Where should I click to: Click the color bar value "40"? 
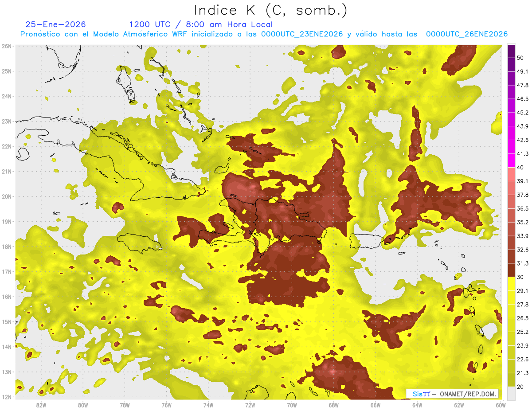coord(520,168)
